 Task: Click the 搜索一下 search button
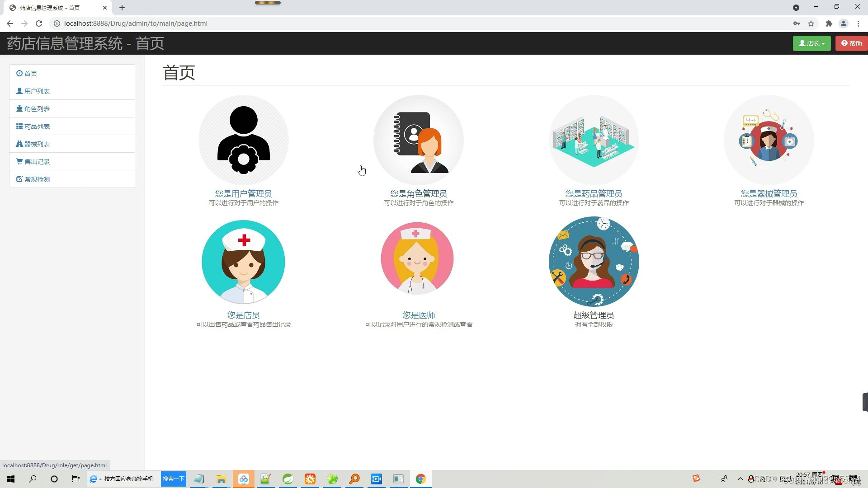coord(173,479)
